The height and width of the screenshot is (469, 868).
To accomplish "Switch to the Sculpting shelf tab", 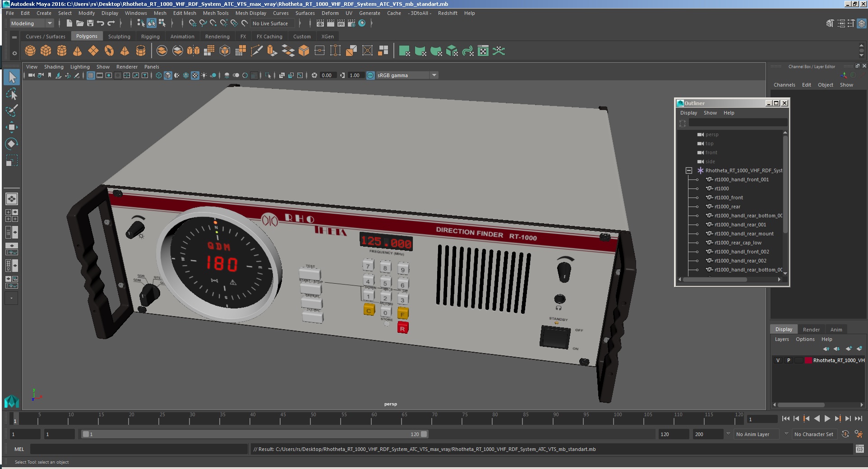I will (119, 37).
